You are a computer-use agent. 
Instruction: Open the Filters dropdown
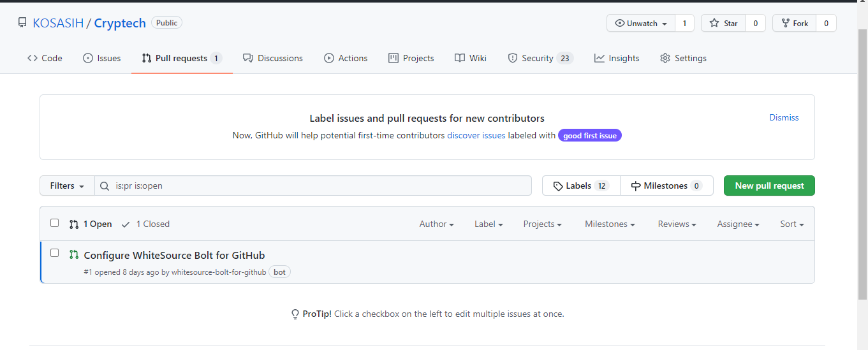(67, 186)
